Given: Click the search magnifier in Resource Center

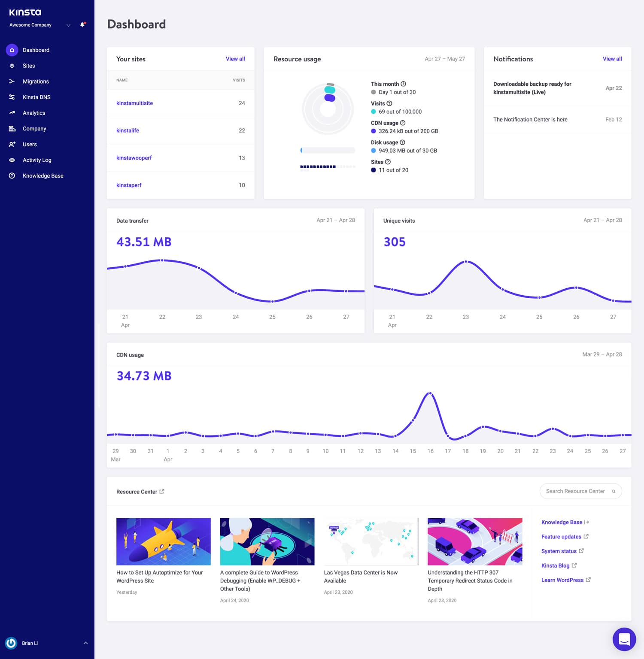Looking at the screenshot, I should tap(614, 491).
